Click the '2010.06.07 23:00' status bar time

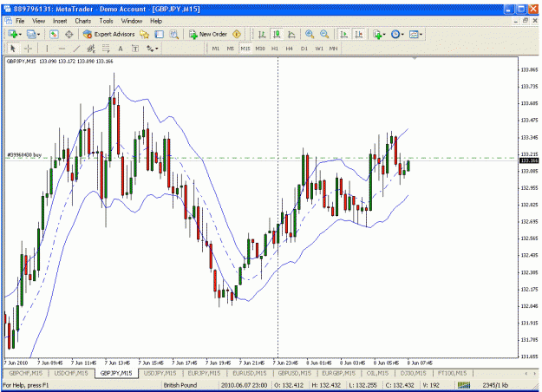pos(244,385)
